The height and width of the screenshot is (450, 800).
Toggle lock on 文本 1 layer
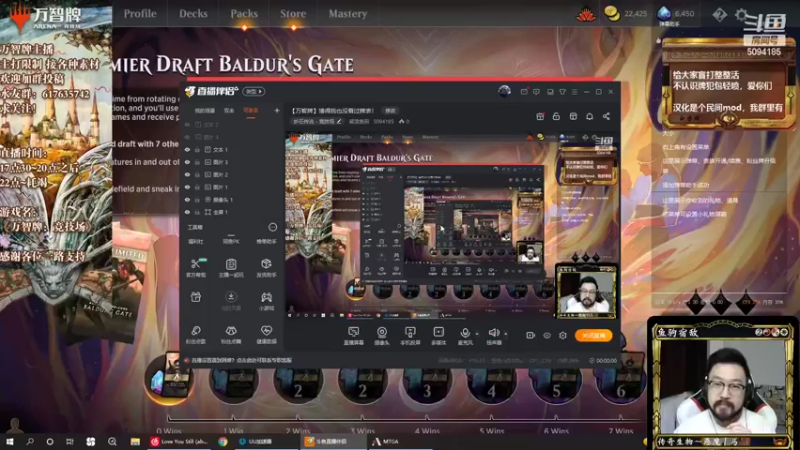click(197, 149)
